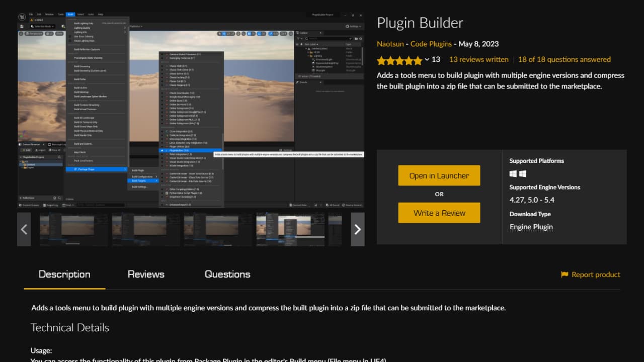Click the Open in Launcher button
Image resolution: width=644 pixels, height=362 pixels.
(439, 175)
